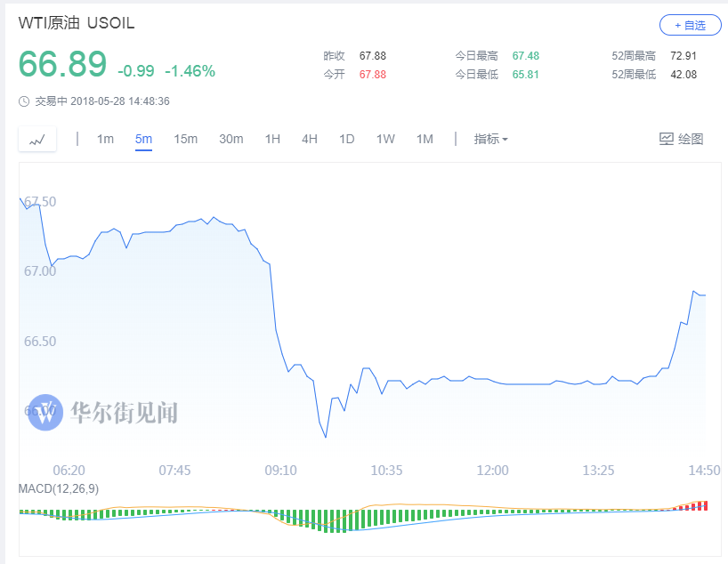
Task: Select the 1W weekly timeframe
Action: pyautogui.click(x=385, y=139)
